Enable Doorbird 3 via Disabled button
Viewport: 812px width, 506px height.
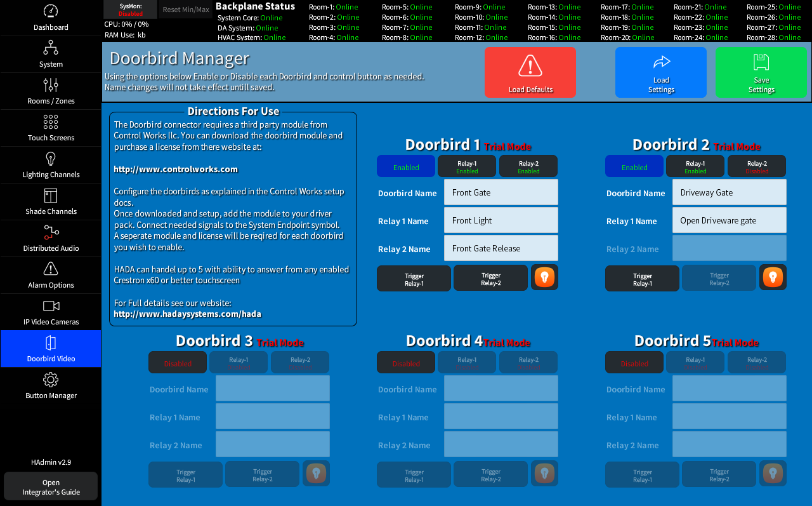click(178, 363)
